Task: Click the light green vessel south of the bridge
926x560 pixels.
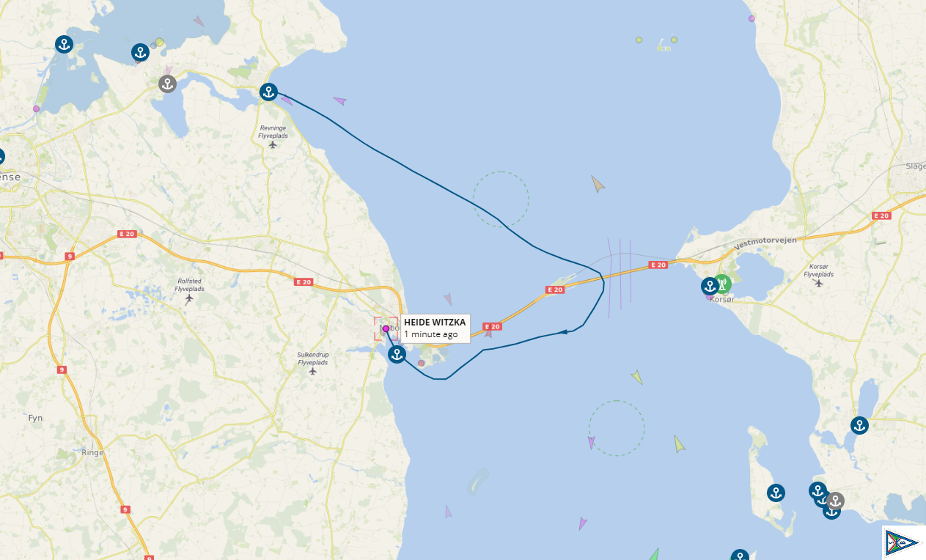Action: (636, 377)
